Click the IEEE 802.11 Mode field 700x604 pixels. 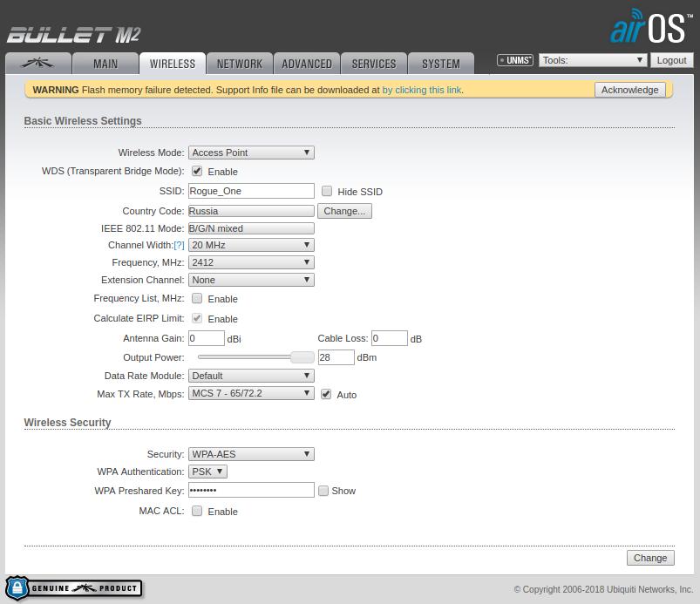(x=251, y=228)
